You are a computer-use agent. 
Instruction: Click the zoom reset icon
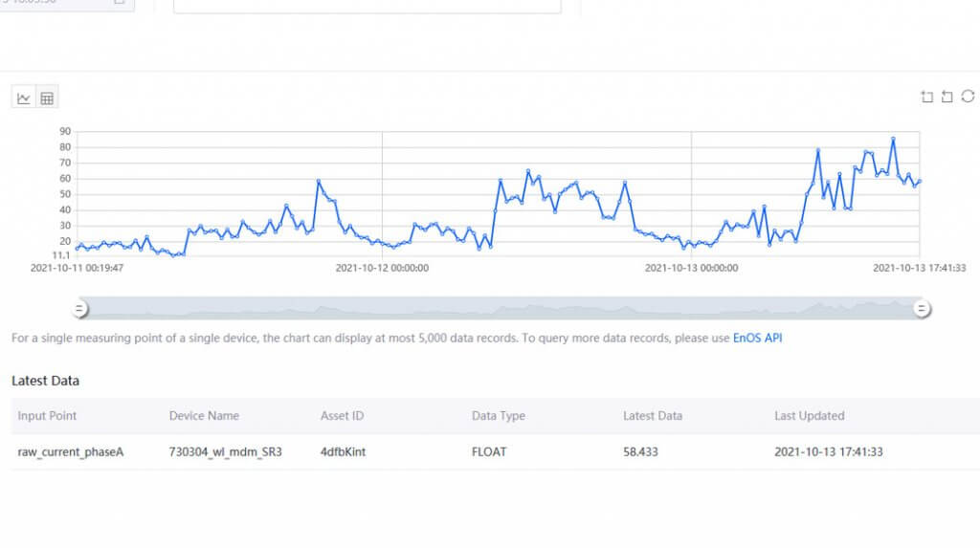click(947, 97)
